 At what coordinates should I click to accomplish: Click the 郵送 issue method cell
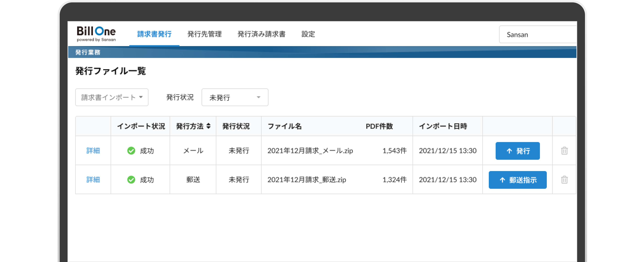193,180
